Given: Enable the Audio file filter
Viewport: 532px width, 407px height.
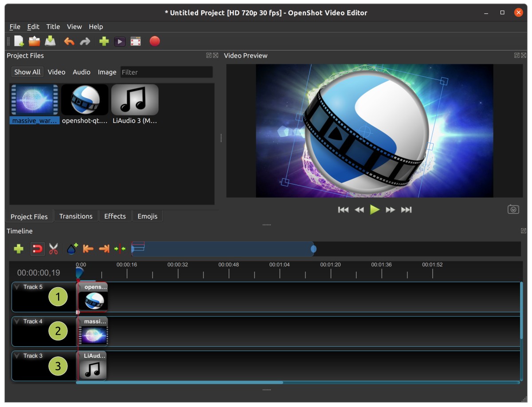Looking at the screenshot, I should point(81,71).
